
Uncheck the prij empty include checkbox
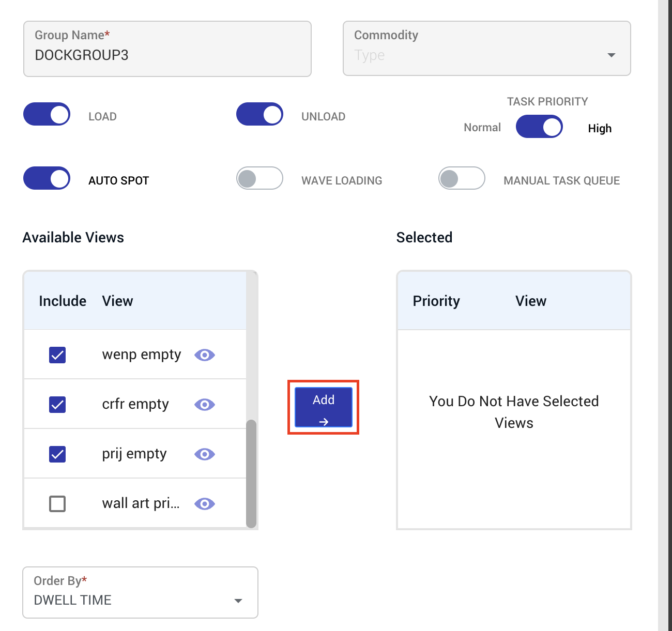click(x=57, y=454)
